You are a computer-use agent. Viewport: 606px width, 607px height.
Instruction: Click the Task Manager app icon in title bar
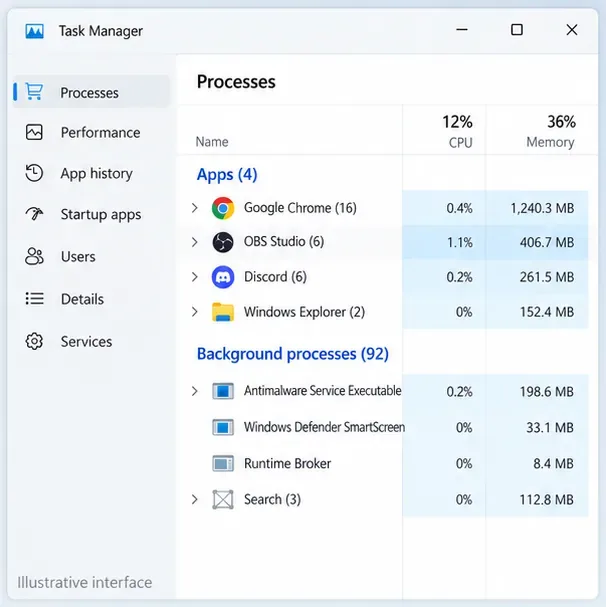click(34, 31)
